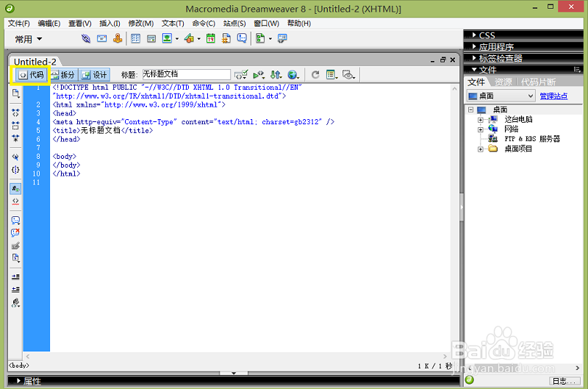Viewport: 588px width, 389px height.
Task: Click the Images insert icon
Action: (167, 38)
